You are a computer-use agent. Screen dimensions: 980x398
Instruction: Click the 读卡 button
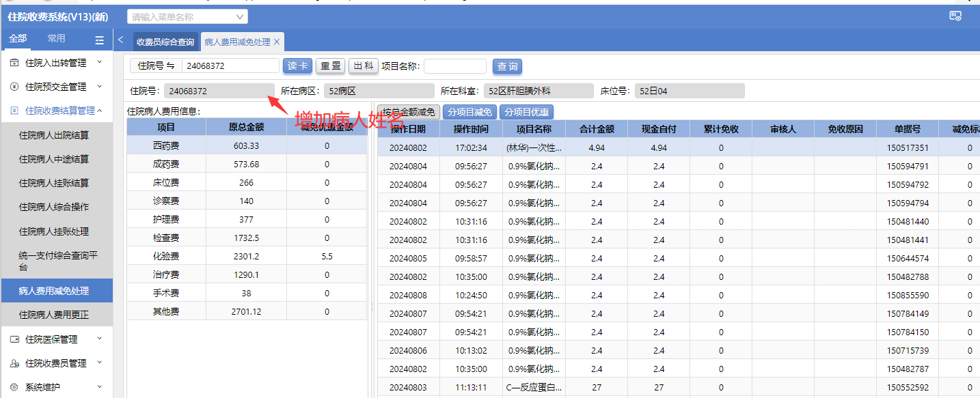(297, 66)
